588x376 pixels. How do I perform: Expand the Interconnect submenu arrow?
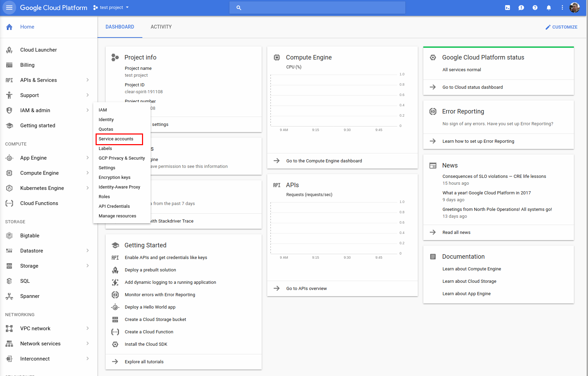pyautogui.click(x=88, y=359)
